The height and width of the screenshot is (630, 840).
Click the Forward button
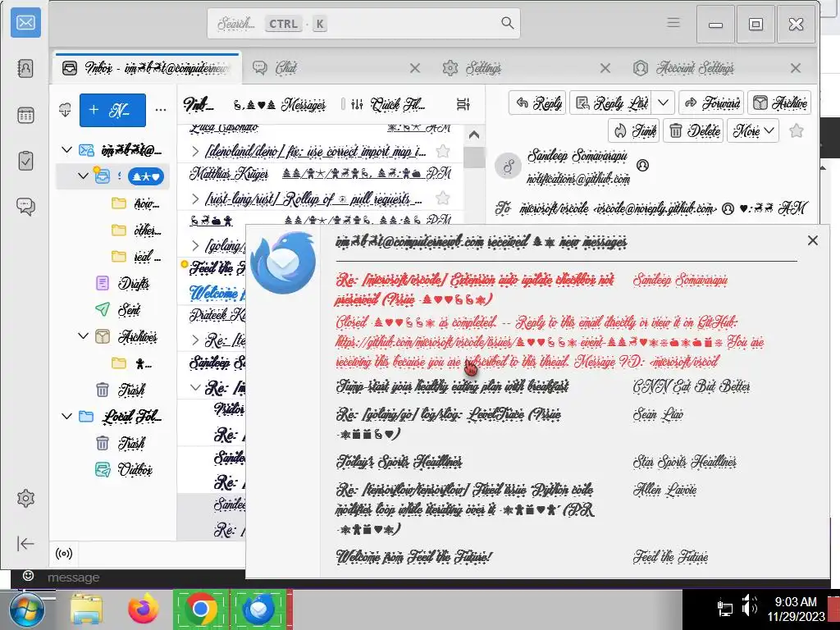[x=711, y=103]
